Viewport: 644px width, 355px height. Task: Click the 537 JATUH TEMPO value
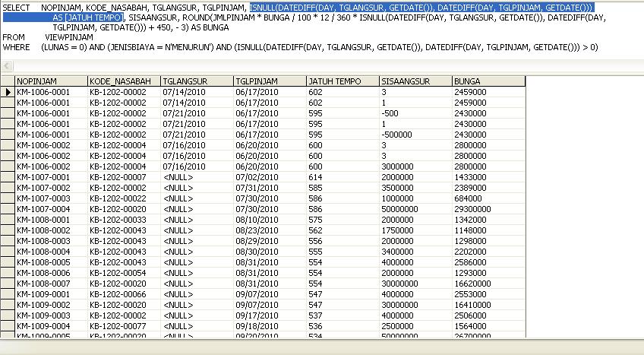(x=343, y=315)
